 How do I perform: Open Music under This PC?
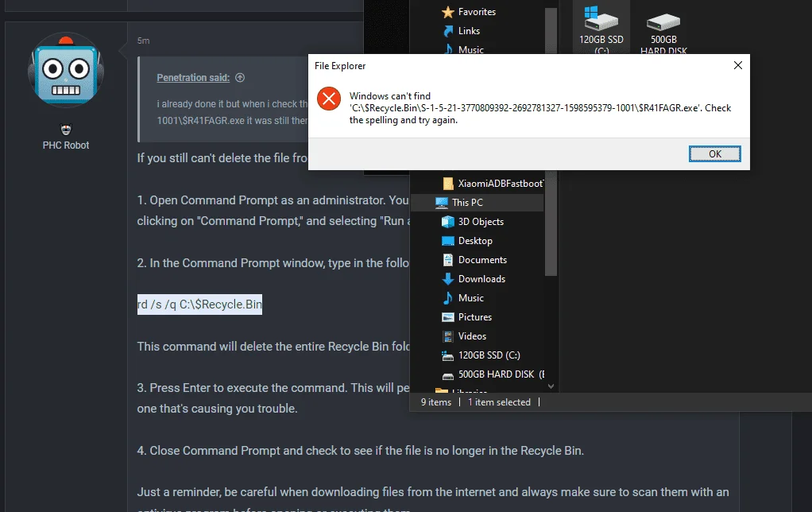[470, 298]
